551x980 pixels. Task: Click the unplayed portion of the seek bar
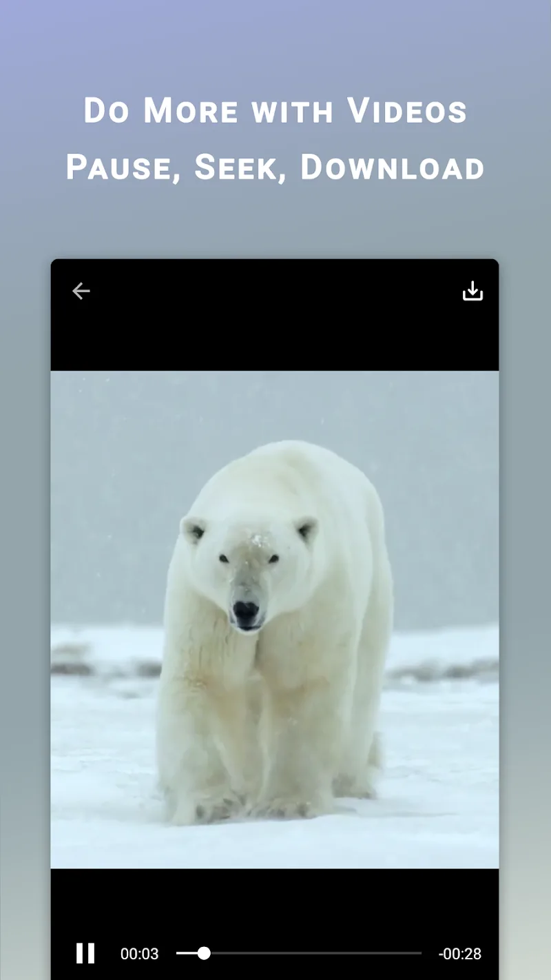click(x=317, y=953)
